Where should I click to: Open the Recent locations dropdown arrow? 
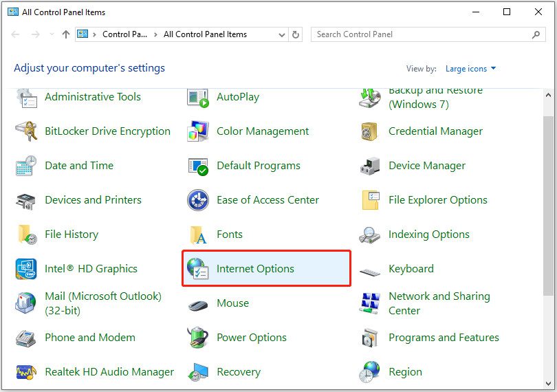point(52,34)
